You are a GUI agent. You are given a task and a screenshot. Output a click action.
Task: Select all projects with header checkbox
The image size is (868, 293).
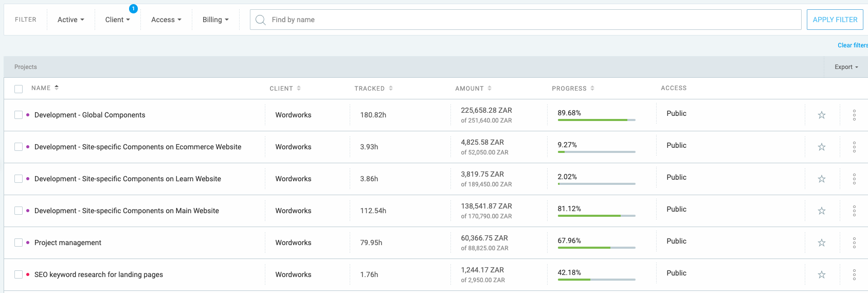[x=19, y=89]
